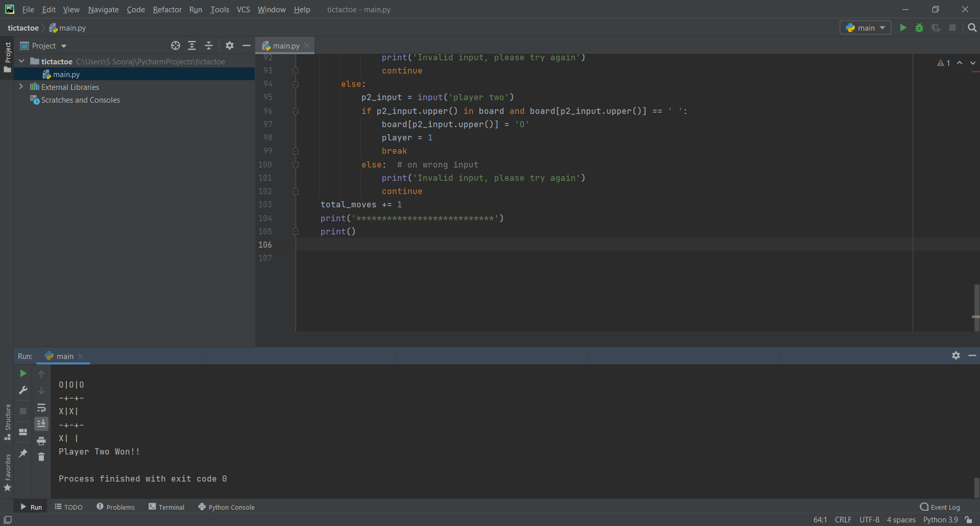Collapse the tictactoe project folder

point(21,61)
